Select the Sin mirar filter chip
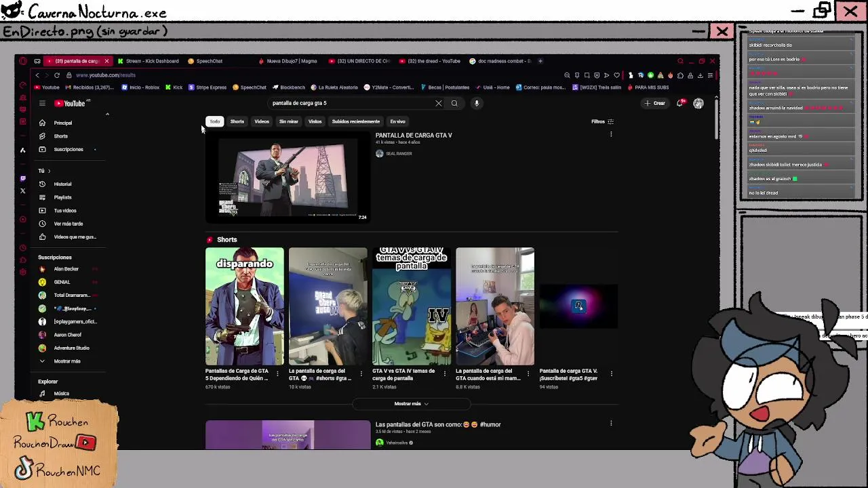 (288, 121)
